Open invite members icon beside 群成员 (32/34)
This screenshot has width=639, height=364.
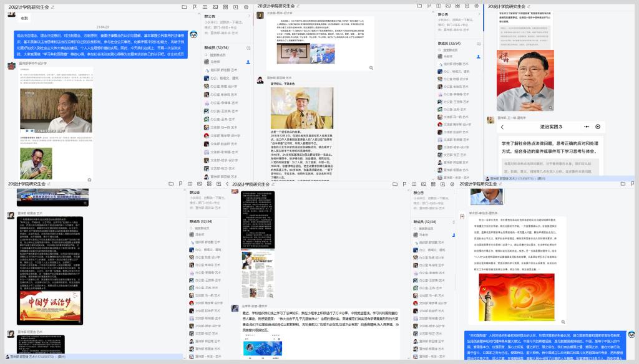click(x=248, y=47)
